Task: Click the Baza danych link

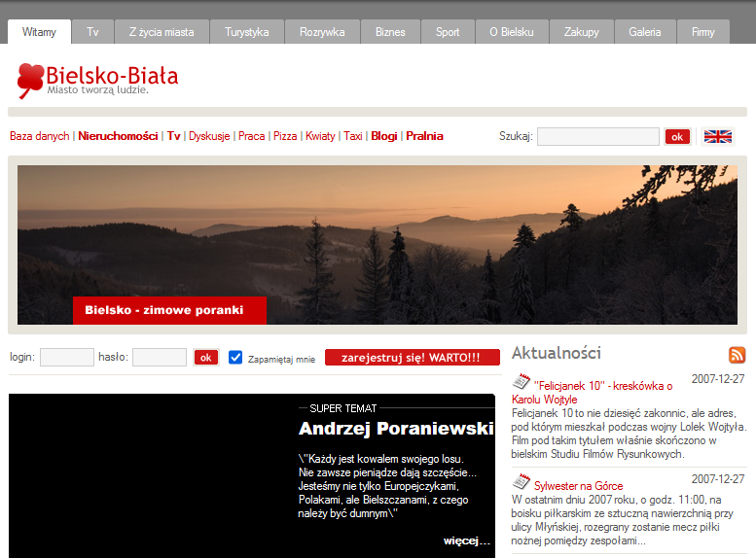Action: [x=40, y=136]
